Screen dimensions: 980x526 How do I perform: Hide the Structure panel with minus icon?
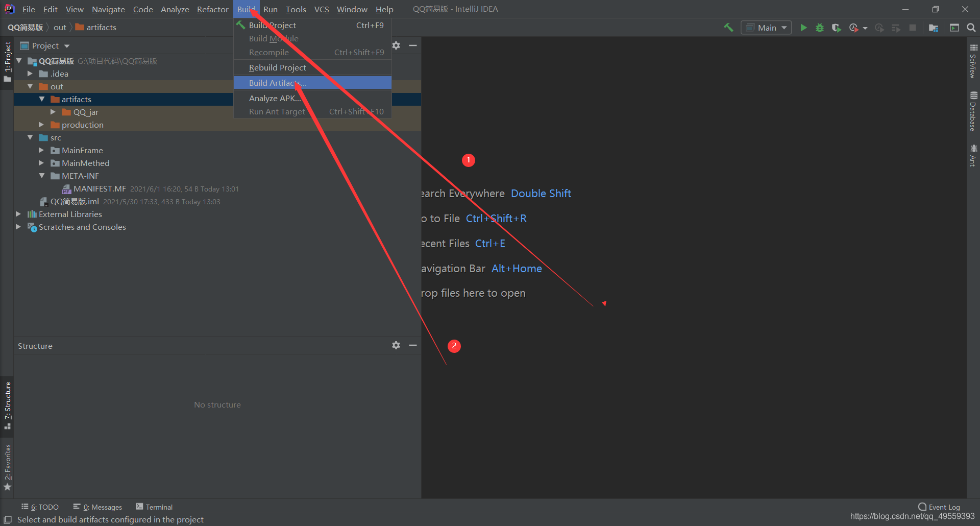point(413,345)
